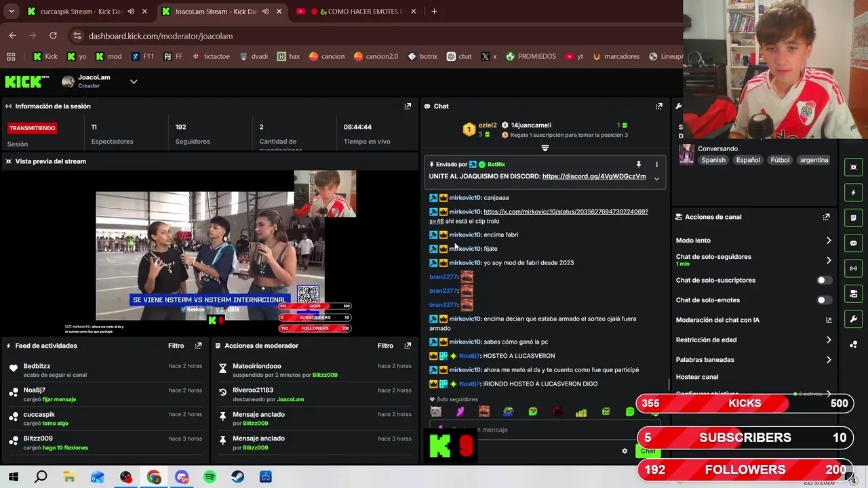The width and height of the screenshot is (868, 488).
Task: Open Spotify from the taskbar
Action: (210, 477)
